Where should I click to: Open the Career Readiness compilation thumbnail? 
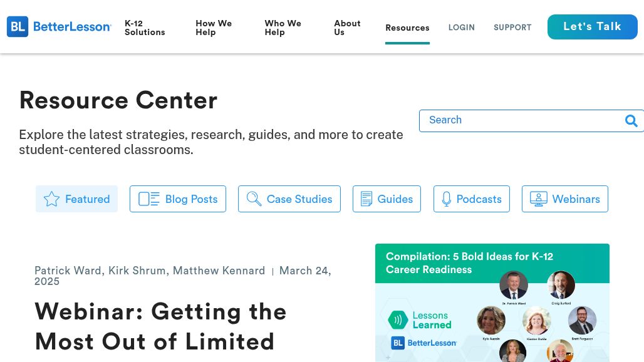(492, 303)
